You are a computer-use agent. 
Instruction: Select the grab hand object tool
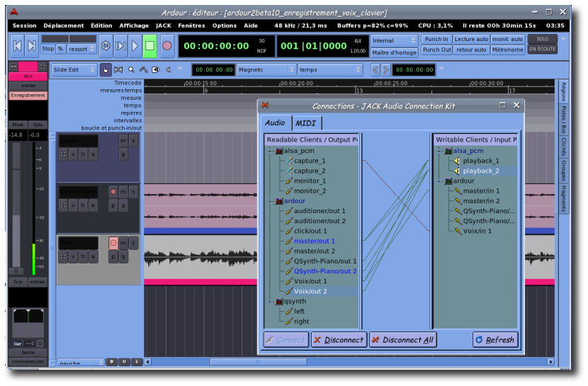pyautogui.click(x=106, y=69)
